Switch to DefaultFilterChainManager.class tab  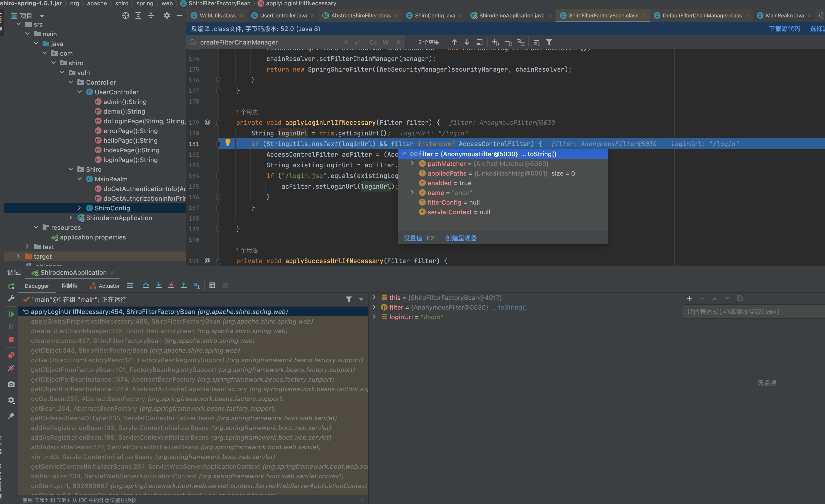(702, 15)
